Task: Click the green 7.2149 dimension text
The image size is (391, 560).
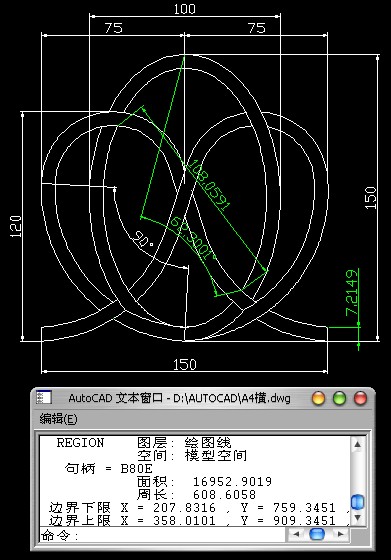Action: click(352, 293)
